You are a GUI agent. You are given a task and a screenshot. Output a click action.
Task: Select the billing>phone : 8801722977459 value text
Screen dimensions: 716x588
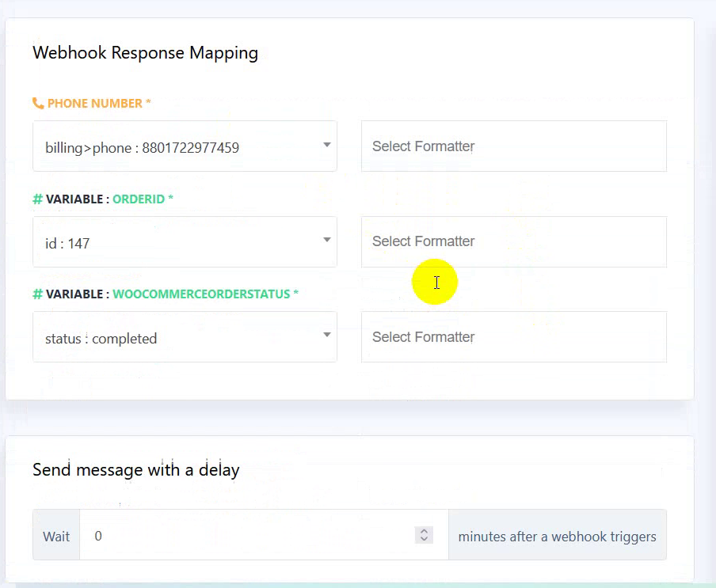click(x=142, y=148)
